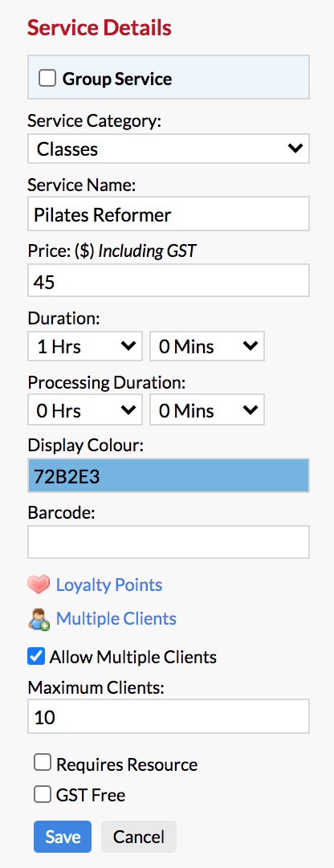The width and height of the screenshot is (334, 868).
Task: Expand Processing Duration minutes dropdown
Action: (207, 410)
